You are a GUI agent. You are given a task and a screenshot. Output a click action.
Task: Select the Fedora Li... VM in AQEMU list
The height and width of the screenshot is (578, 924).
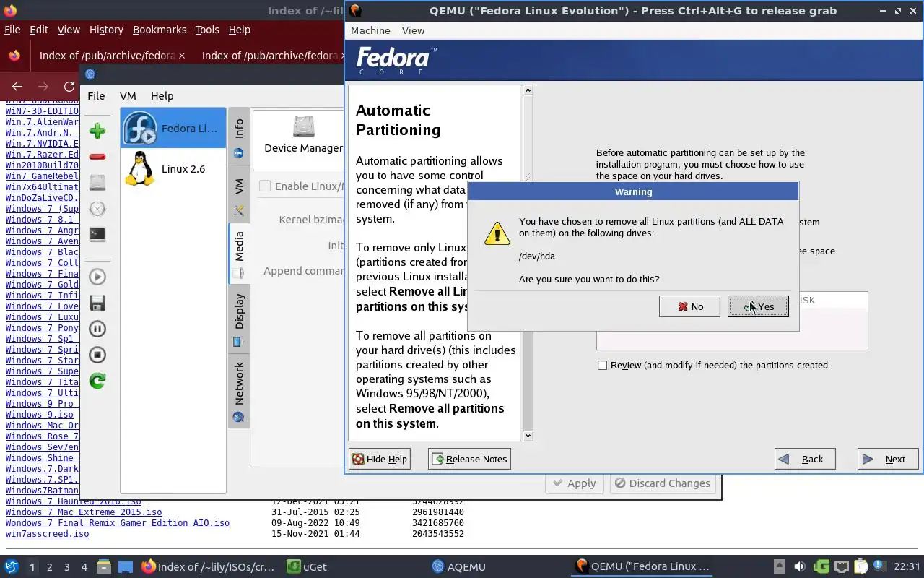[x=173, y=129]
